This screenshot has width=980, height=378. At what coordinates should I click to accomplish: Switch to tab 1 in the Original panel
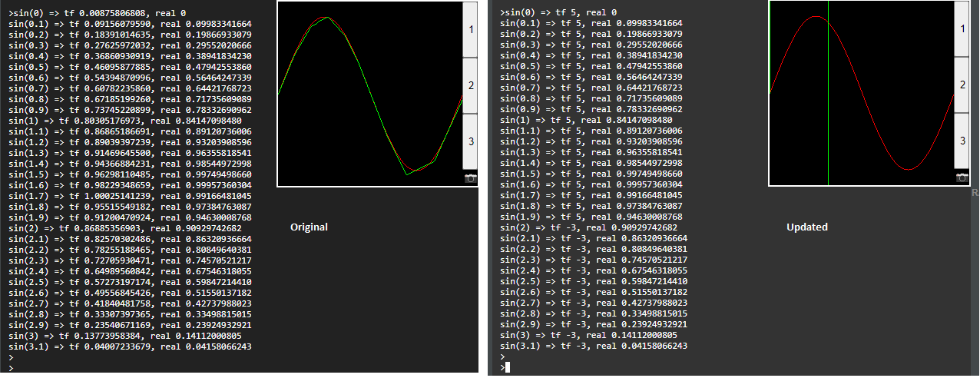click(x=471, y=28)
